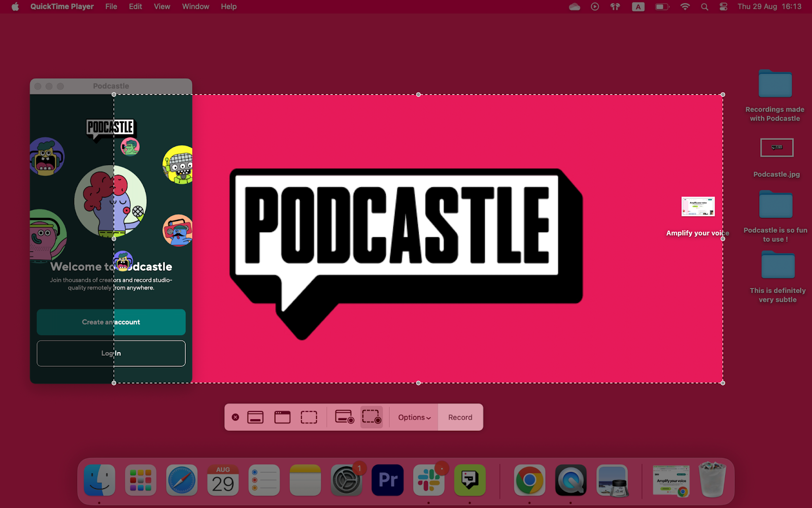Select Capture Selected Portion icon
The width and height of the screenshot is (812, 508).
(x=309, y=417)
